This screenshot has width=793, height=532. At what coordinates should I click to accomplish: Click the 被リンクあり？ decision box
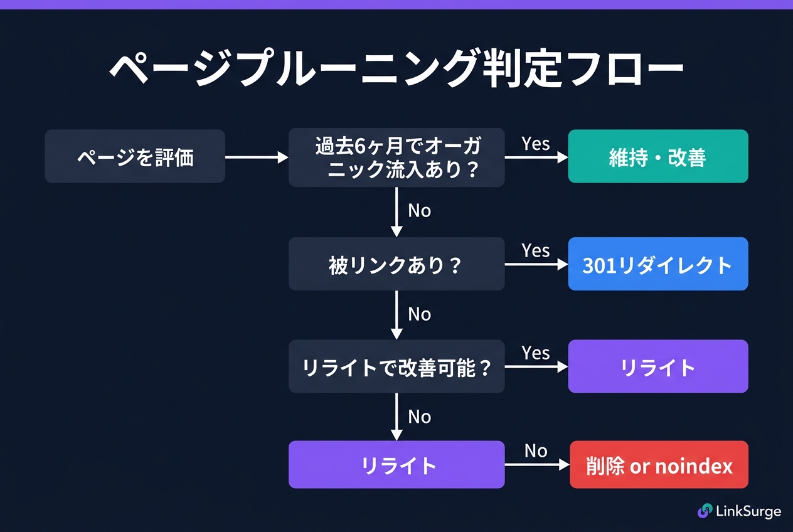[x=396, y=264]
